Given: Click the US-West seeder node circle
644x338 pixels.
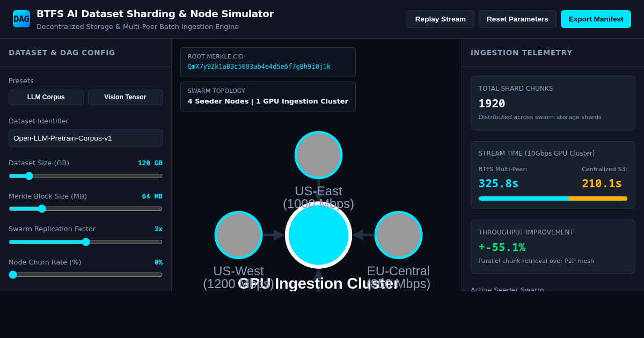Looking at the screenshot, I should click(x=238, y=235).
